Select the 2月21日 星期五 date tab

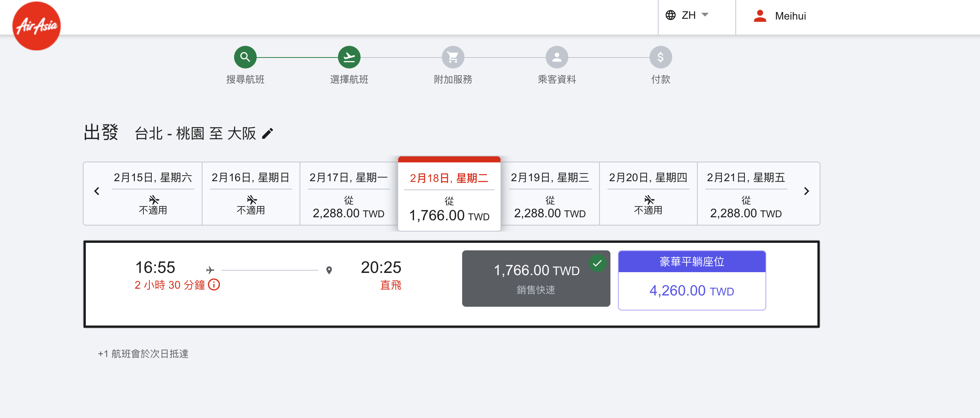pos(746,194)
